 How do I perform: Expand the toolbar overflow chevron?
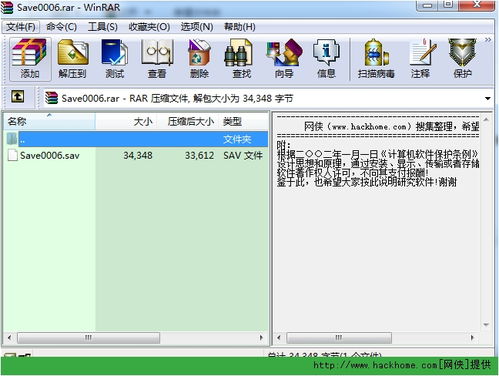click(x=488, y=40)
